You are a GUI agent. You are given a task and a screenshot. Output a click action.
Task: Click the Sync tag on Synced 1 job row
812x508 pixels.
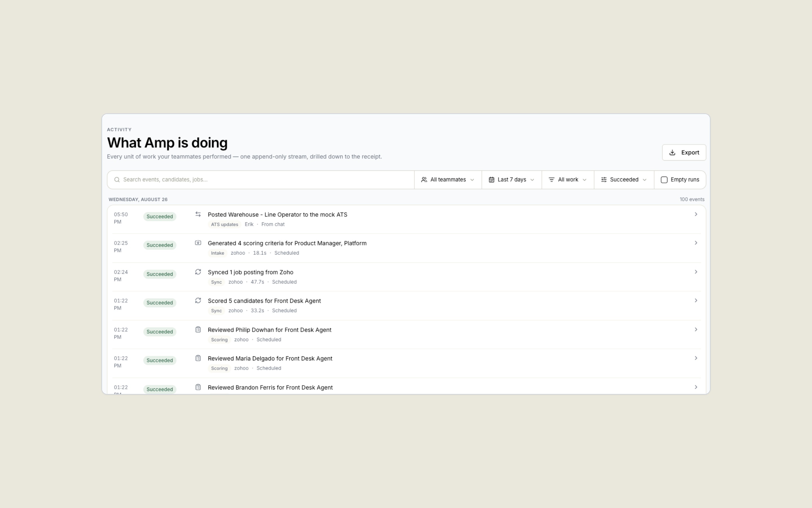click(217, 282)
